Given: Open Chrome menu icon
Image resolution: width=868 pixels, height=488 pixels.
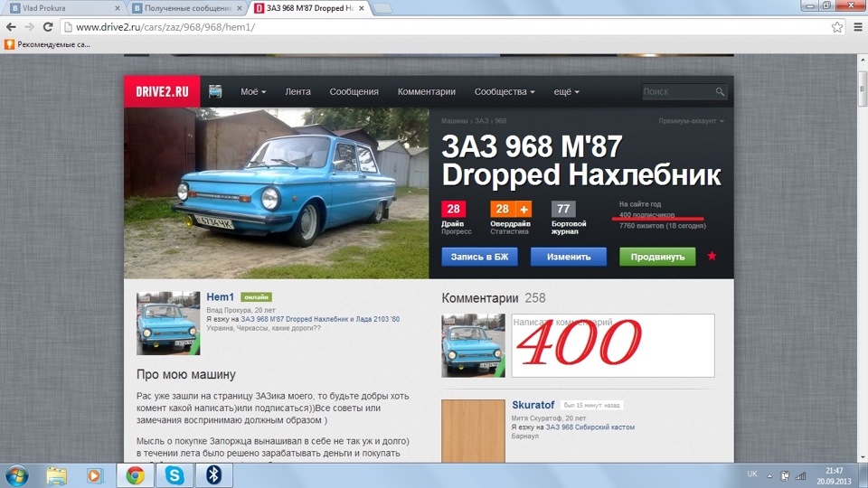Looking at the screenshot, I should point(857,26).
